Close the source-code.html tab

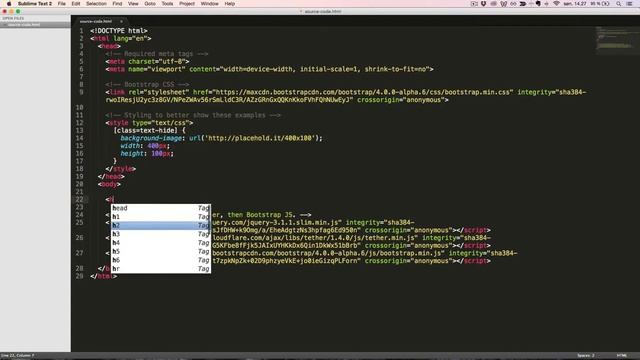coord(121,21)
